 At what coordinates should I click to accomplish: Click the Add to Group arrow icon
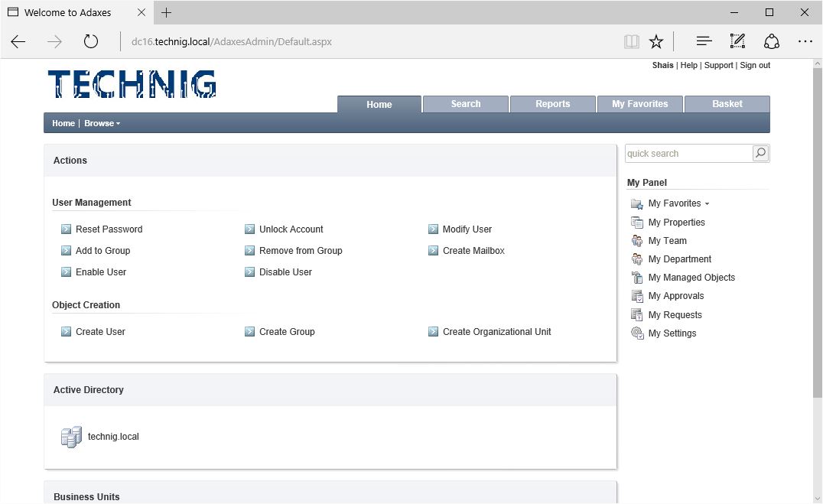(66, 250)
